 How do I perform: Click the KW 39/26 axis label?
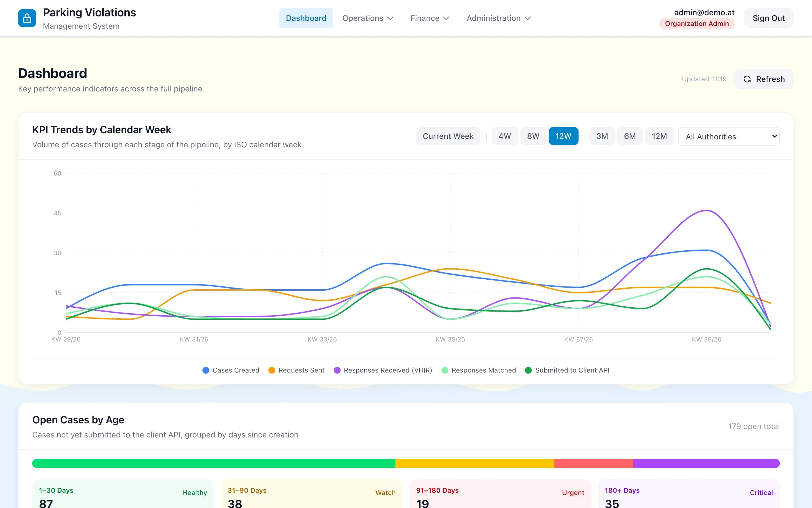click(x=706, y=339)
